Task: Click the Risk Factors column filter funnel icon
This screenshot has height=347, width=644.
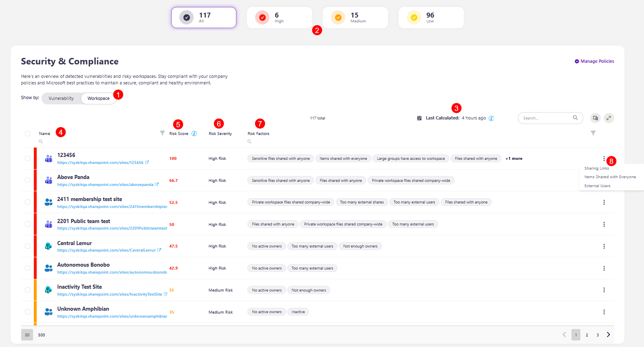Action: pos(593,133)
